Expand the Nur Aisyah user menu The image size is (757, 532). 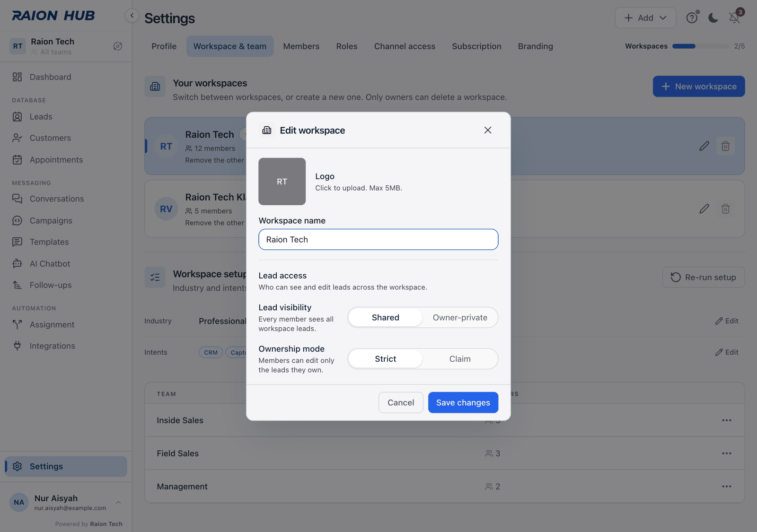tap(66, 503)
